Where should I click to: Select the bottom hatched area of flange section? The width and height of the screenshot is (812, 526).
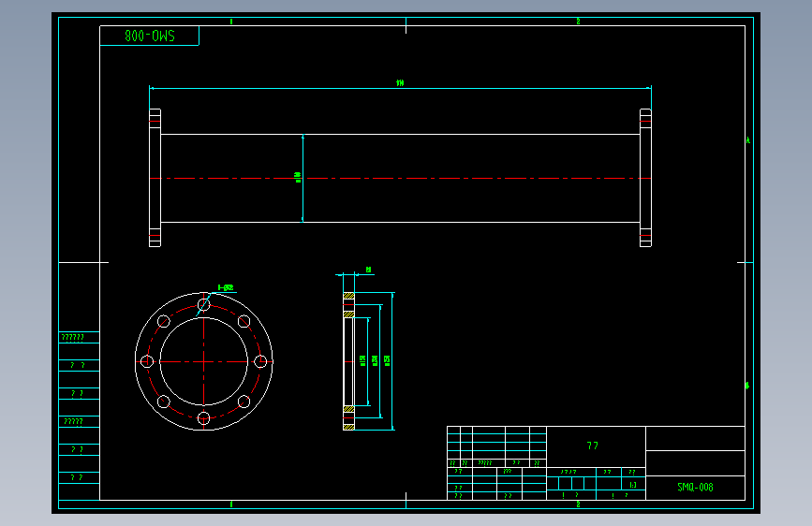pos(349,427)
